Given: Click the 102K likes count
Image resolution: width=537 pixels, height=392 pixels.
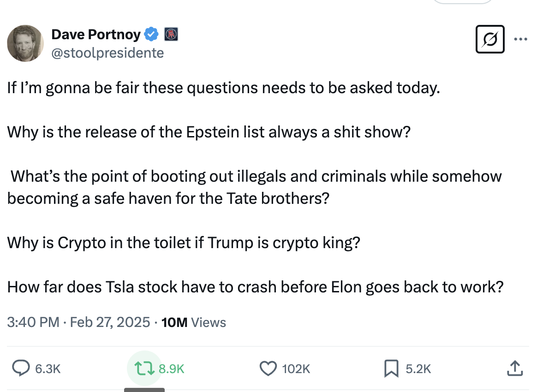Looking at the screenshot, I should pos(296,368).
